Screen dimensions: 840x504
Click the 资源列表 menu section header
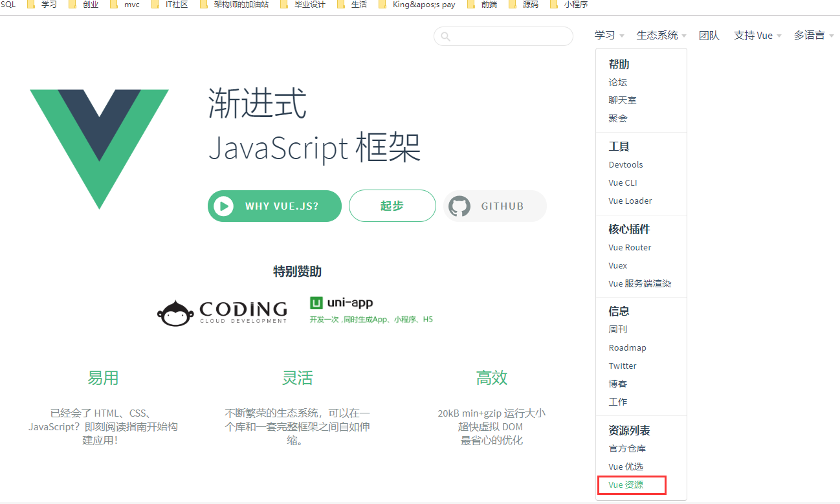pos(629,430)
